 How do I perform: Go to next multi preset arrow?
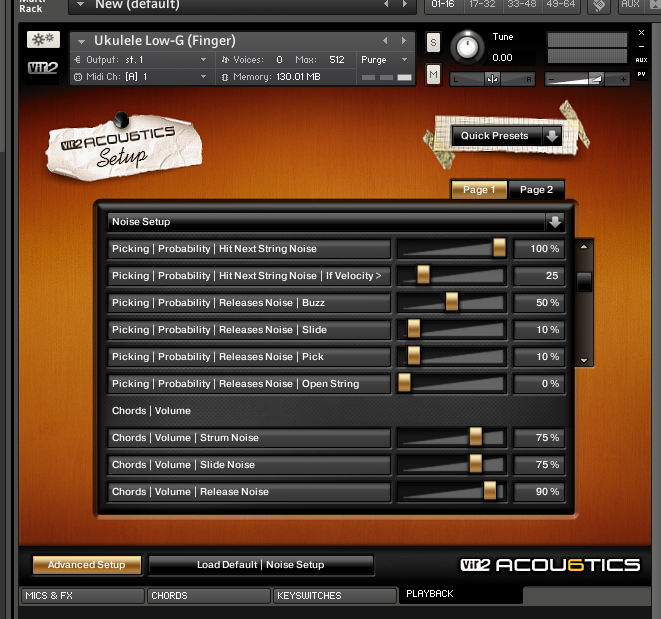point(405,4)
